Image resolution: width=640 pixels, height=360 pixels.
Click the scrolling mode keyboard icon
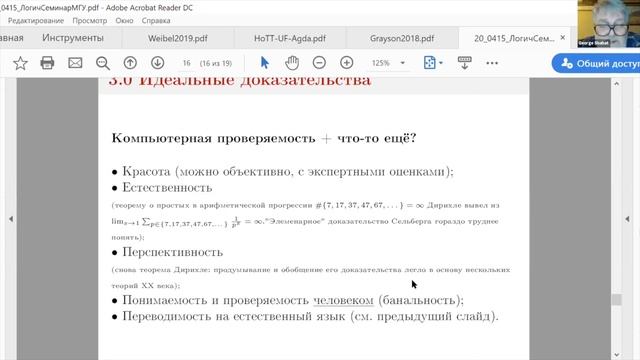point(464,63)
